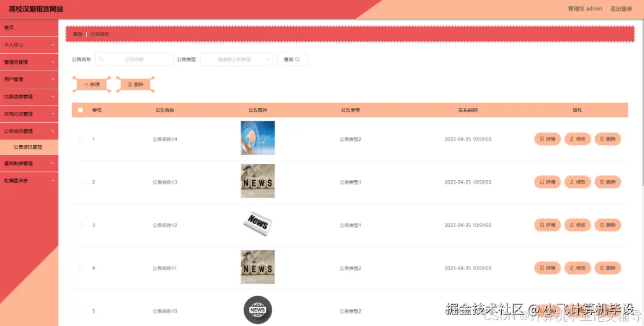Focus the 公告名称 search input field

[x=134, y=60]
